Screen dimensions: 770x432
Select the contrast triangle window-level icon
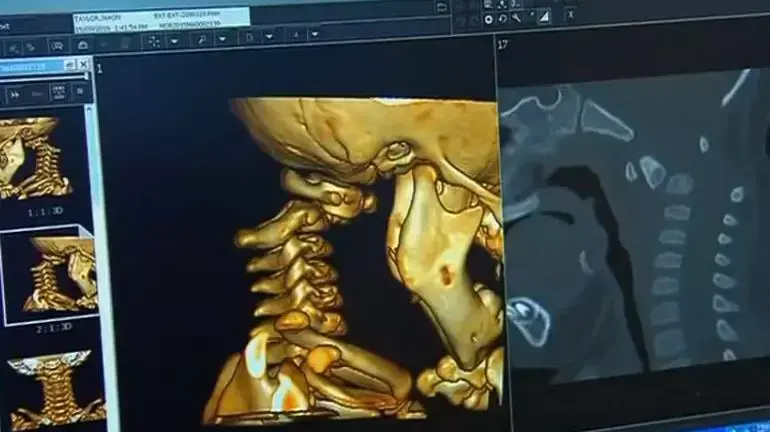click(544, 17)
